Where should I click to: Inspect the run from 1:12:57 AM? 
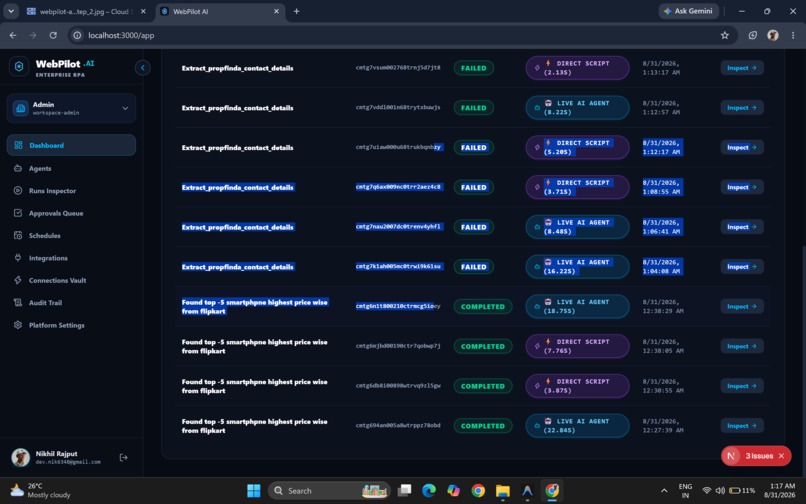[x=741, y=107]
